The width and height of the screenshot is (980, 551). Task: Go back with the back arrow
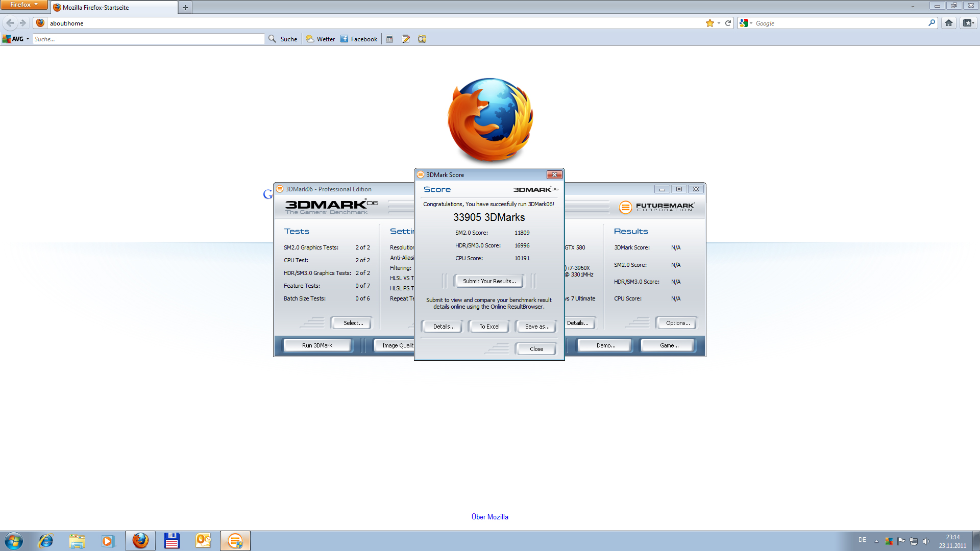pyautogui.click(x=10, y=23)
